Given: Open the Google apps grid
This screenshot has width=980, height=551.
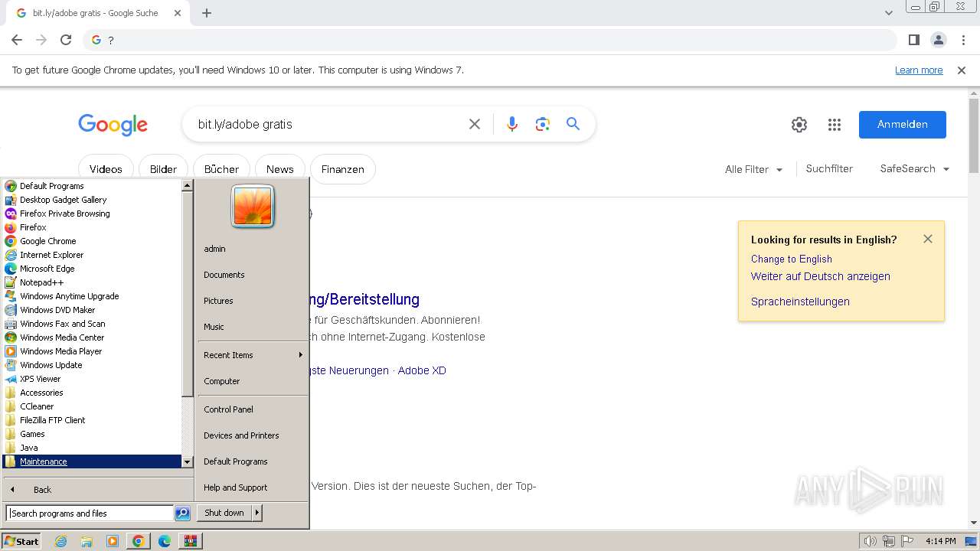Looking at the screenshot, I should [x=835, y=125].
